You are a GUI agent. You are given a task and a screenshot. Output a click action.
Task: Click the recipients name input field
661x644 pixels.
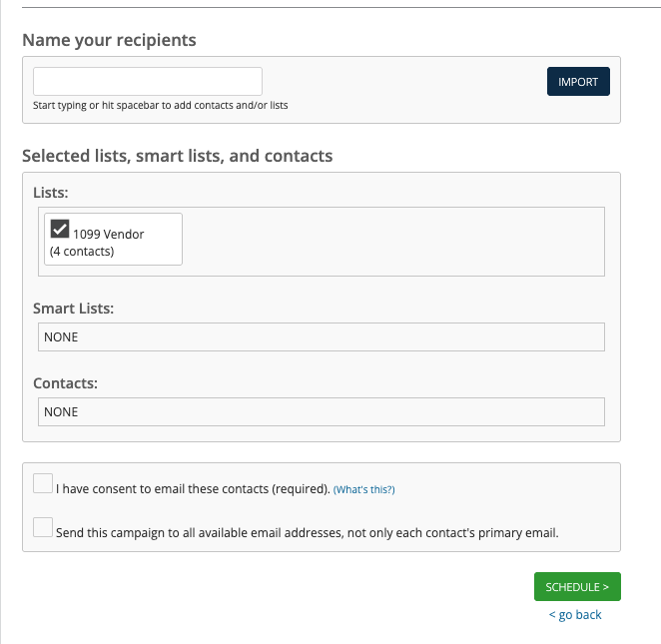(148, 81)
